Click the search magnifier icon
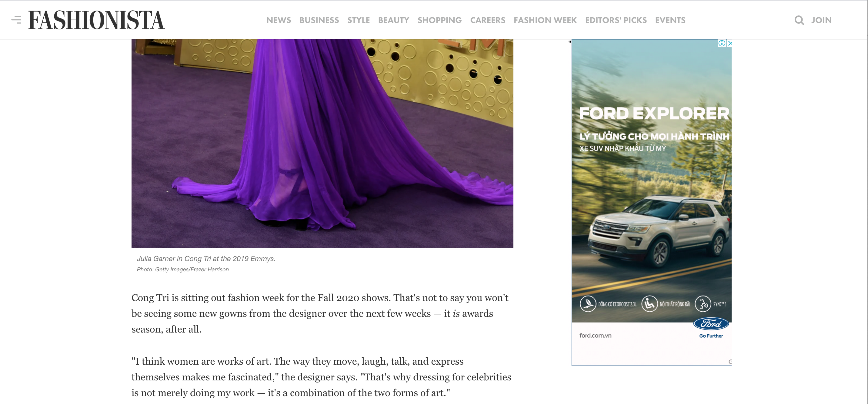This screenshot has height=404, width=868. [x=799, y=20]
